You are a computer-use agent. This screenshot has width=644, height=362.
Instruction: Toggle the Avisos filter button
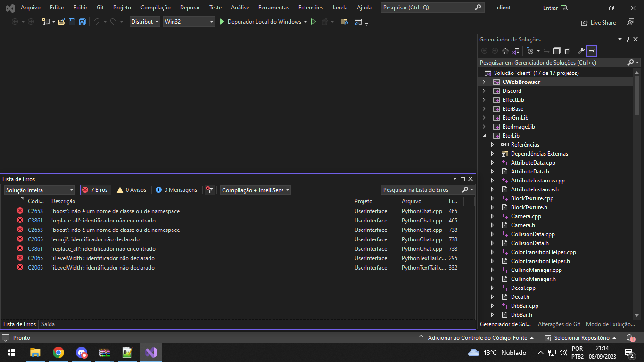point(132,190)
